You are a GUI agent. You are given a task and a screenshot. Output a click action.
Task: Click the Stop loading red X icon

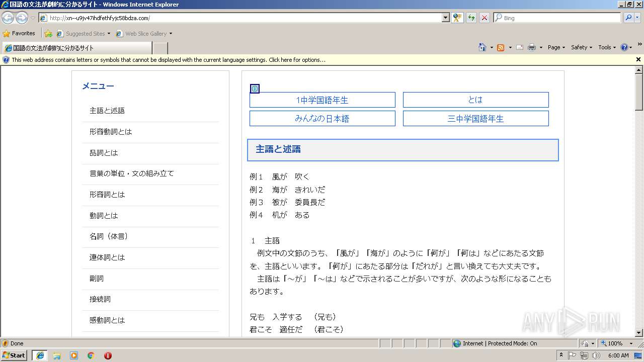pos(484,18)
